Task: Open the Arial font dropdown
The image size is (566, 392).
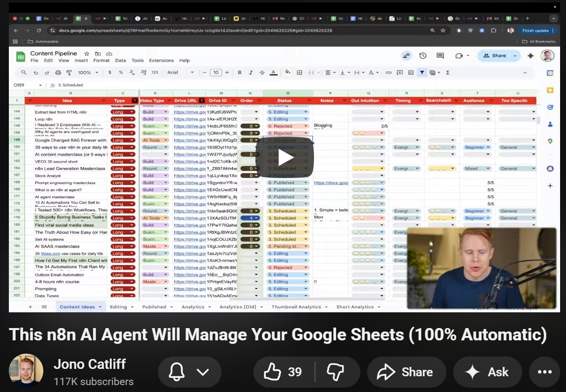Action: point(181,72)
